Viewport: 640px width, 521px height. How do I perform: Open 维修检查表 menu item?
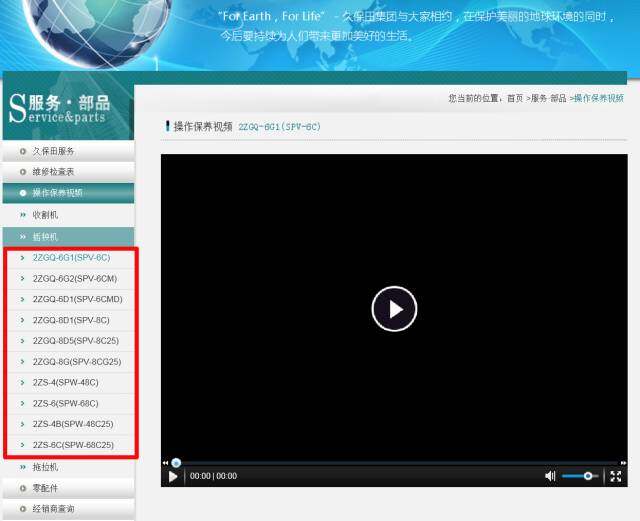pyautogui.click(x=69, y=172)
